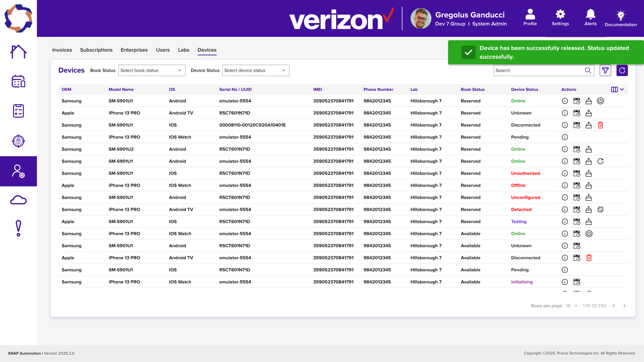Click power icon for first Online Reserved row
Screen dimensions: 644x362
[x=600, y=101]
